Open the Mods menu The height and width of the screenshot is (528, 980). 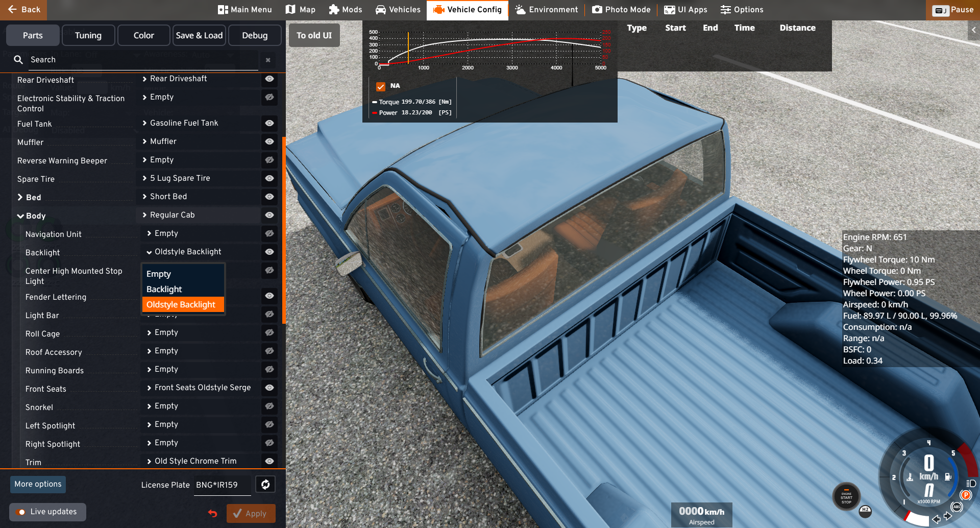click(x=346, y=10)
